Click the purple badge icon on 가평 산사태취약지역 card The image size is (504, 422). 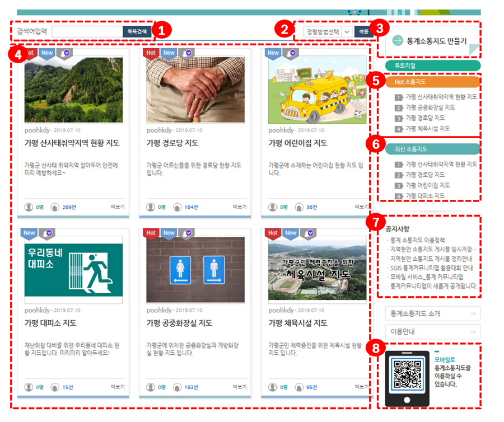tap(67, 51)
